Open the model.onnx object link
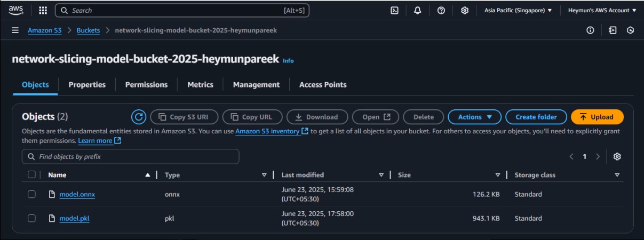Screen dimensions: 644x240 tap(77, 195)
